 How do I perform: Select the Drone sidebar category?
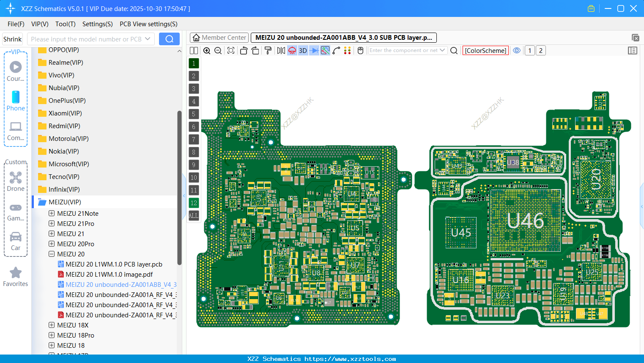click(x=16, y=181)
